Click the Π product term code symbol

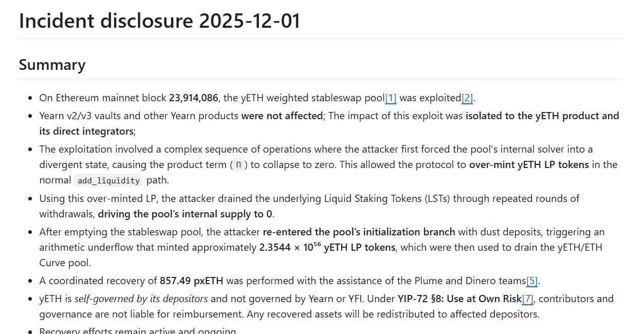[x=238, y=165]
